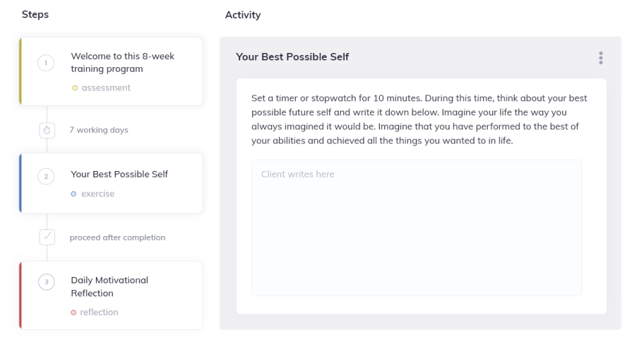The height and width of the screenshot is (342, 644).
Task: Click into the Client writes here textbox
Action: pyautogui.click(x=416, y=228)
